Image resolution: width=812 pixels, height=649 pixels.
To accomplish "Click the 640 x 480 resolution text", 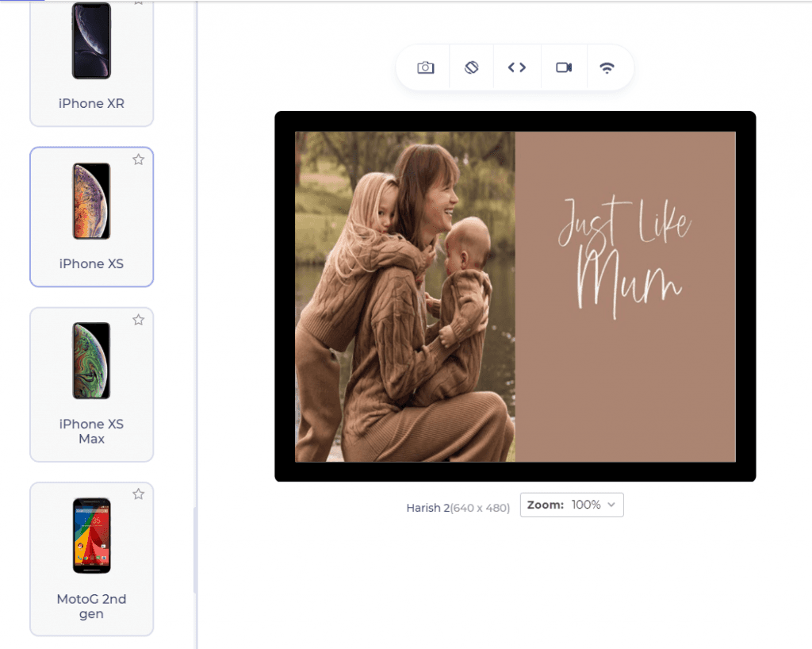I will click(479, 507).
